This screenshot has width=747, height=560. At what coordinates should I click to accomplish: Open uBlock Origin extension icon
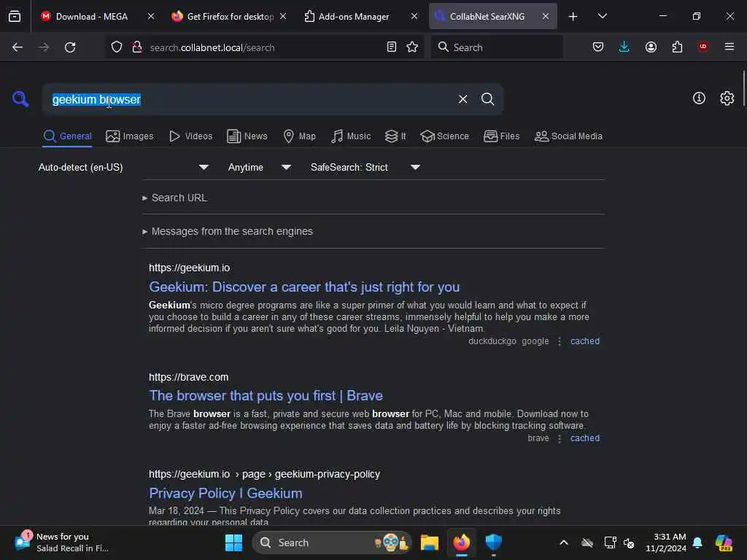point(703,47)
